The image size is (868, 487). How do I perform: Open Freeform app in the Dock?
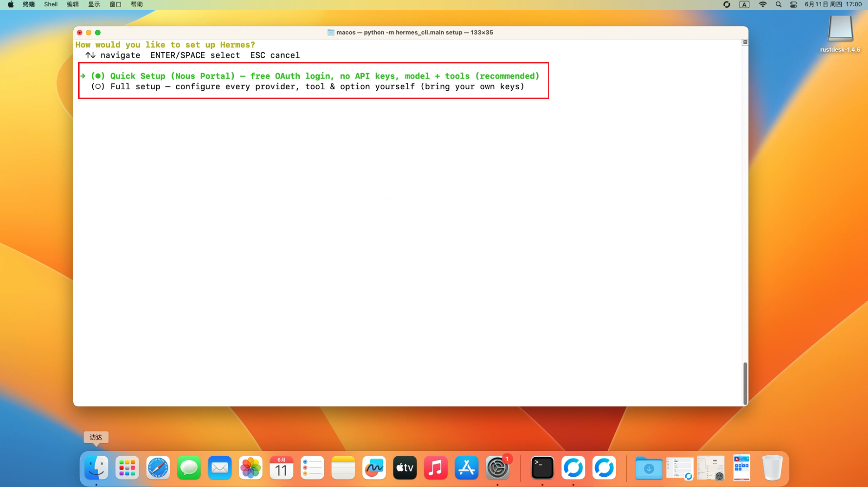tap(374, 468)
